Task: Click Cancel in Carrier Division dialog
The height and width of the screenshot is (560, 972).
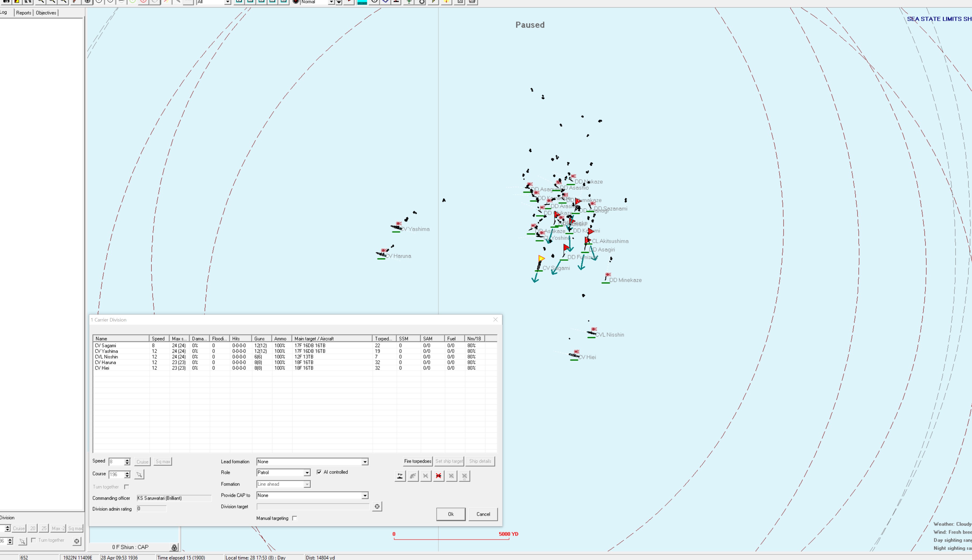Action: tap(483, 514)
